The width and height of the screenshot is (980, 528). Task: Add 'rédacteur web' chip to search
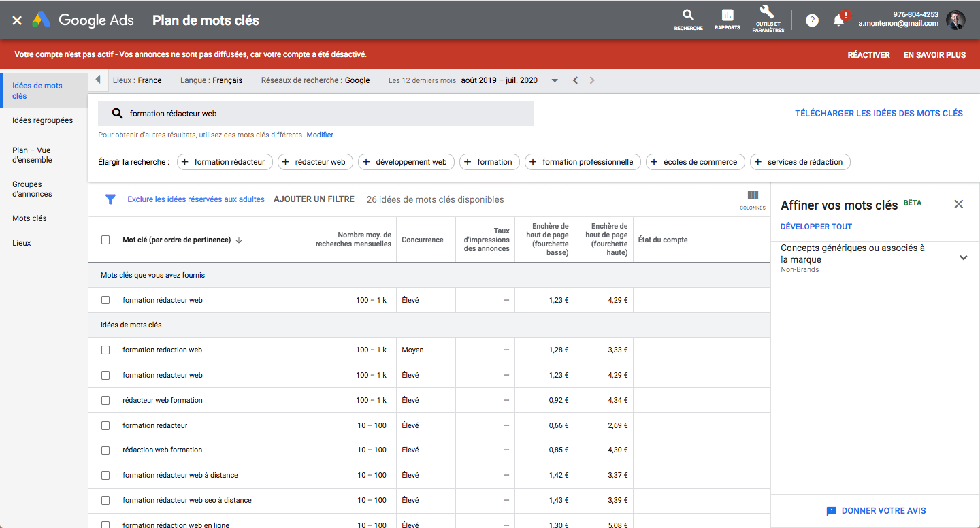click(x=315, y=162)
